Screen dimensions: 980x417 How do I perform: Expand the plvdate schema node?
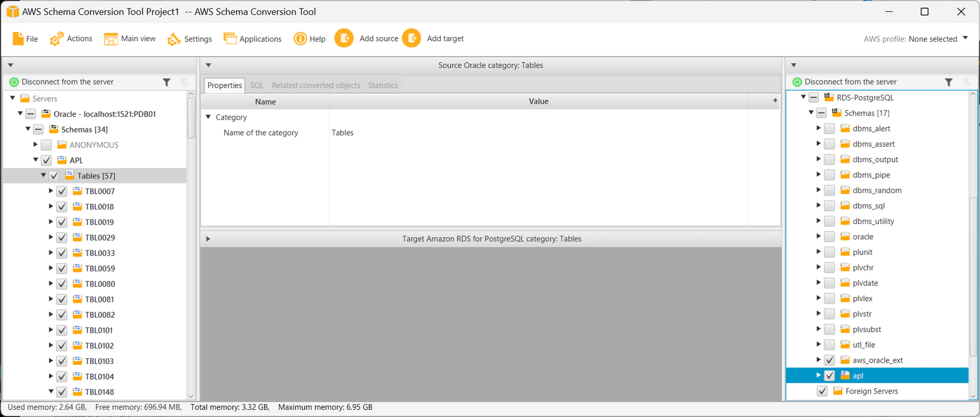818,283
